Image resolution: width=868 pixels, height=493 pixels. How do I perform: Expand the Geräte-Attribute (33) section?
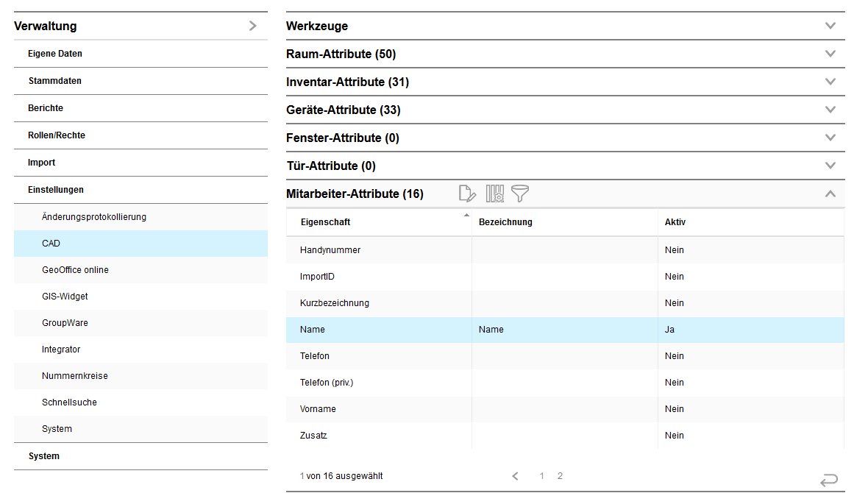[x=830, y=110]
